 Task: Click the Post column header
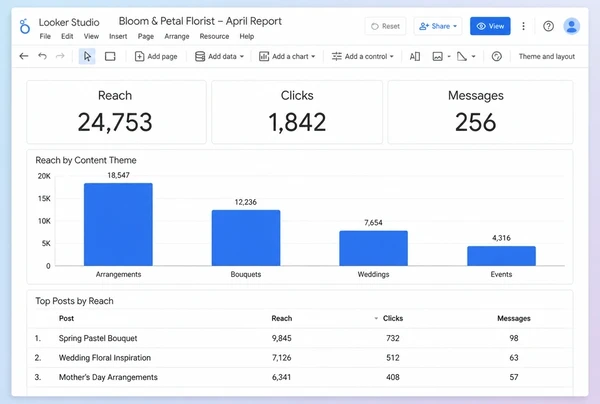tap(66, 318)
